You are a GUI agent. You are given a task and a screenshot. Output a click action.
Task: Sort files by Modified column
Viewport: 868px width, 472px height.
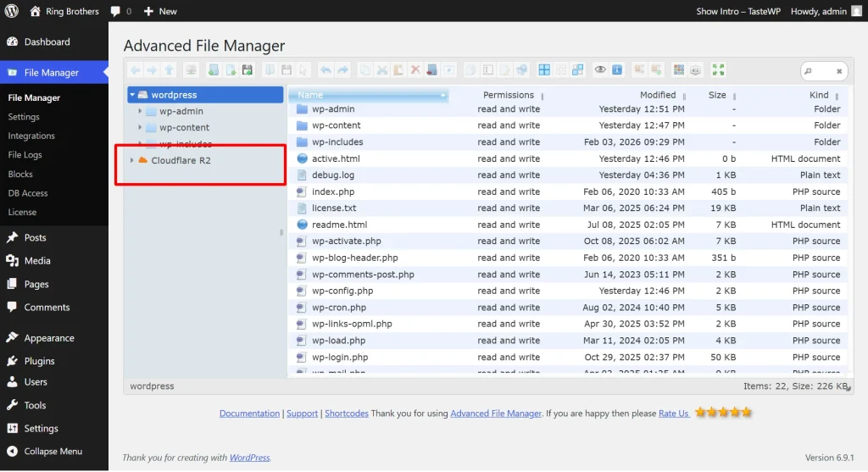[x=658, y=95]
